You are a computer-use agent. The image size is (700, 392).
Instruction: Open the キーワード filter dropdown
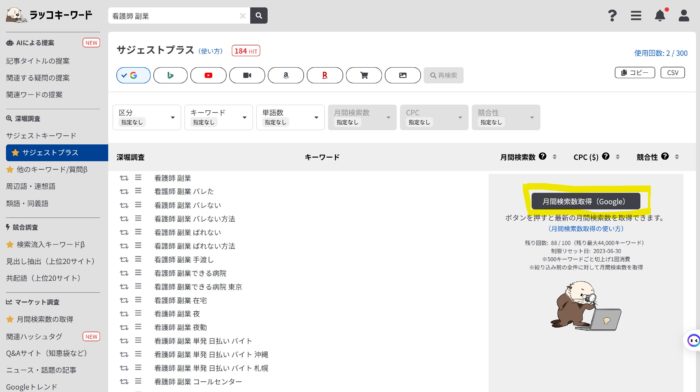point(218,117)
